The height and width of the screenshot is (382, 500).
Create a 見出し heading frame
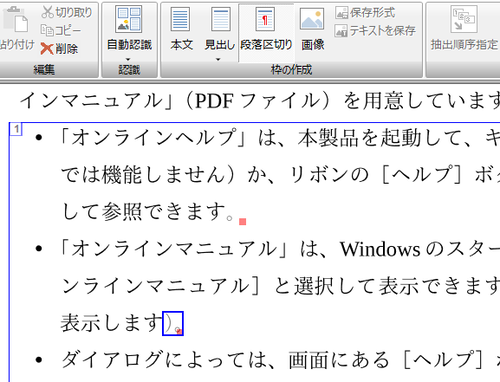coord(219,30)
